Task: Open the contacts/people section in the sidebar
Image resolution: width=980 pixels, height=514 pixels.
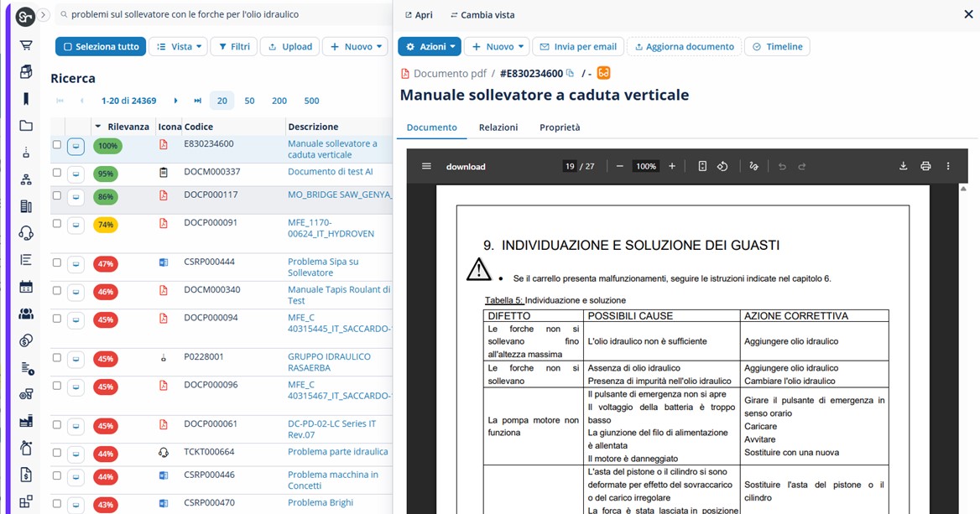Action: (x=24, y=314)
